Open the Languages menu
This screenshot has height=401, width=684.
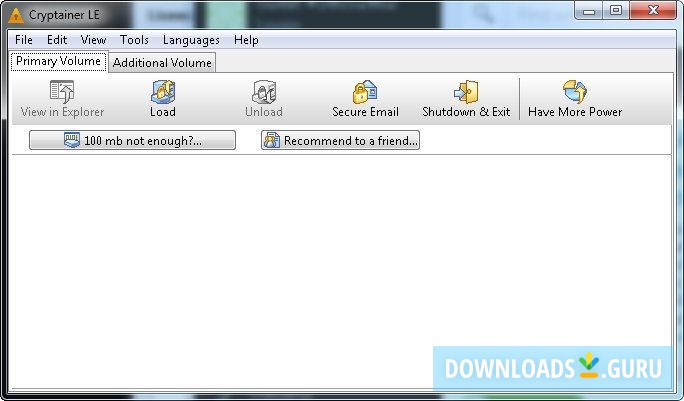pos(191,40)
